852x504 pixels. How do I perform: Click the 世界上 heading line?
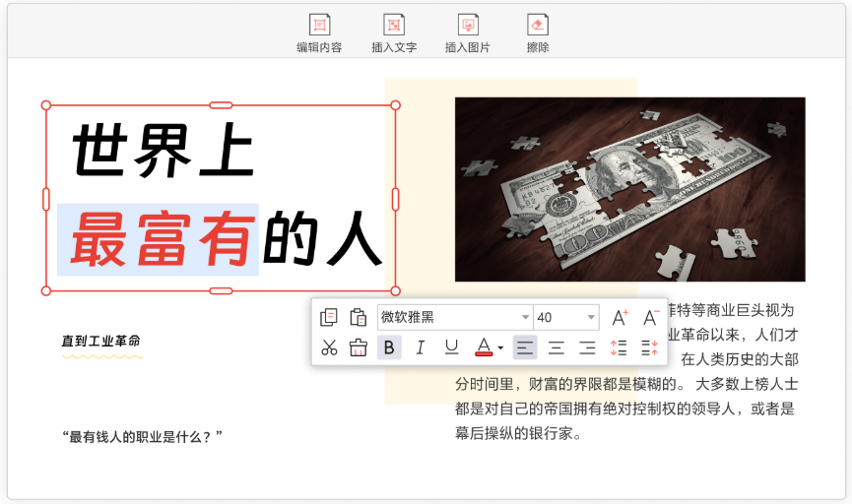coord(163,150)
